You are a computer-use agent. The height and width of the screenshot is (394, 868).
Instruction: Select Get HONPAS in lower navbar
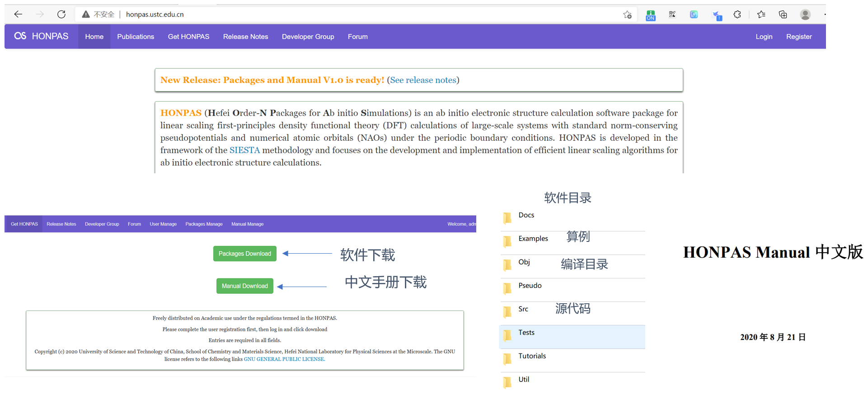point(24,224)
